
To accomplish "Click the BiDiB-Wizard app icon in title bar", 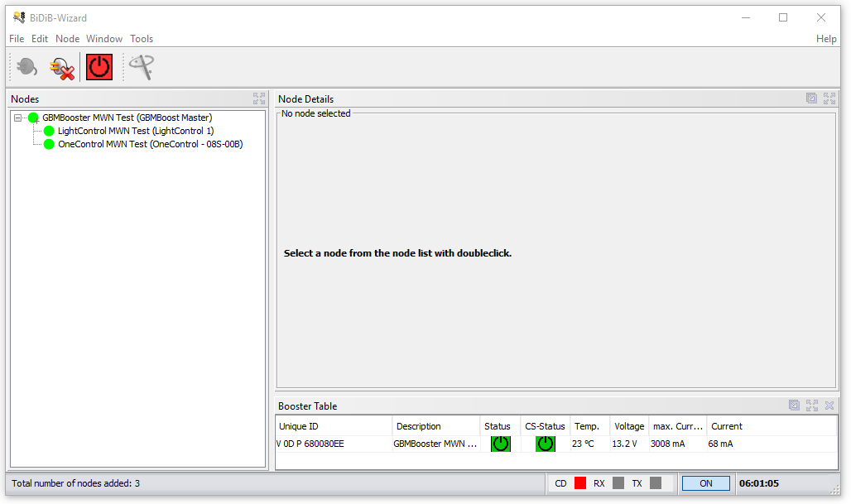I will click(19, 17).
